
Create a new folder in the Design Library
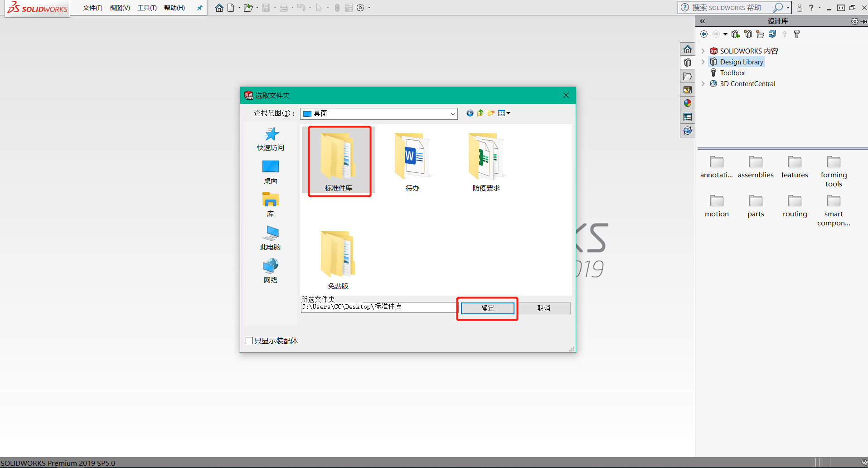[761, 34]
